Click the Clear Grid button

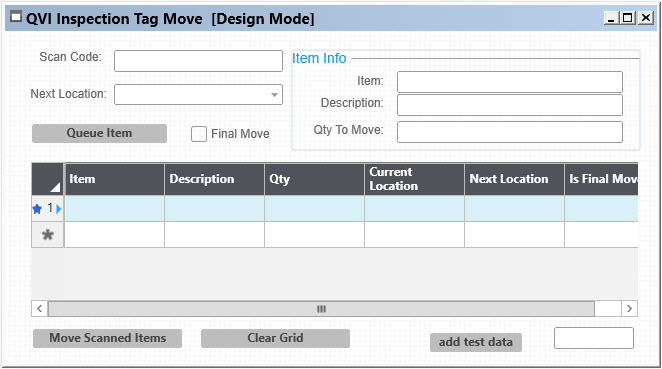click(x=275, y=338)
